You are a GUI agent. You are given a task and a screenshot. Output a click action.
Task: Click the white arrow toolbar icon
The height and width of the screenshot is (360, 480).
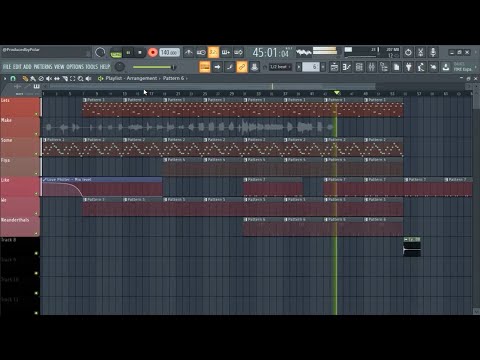tap(217, 67)
